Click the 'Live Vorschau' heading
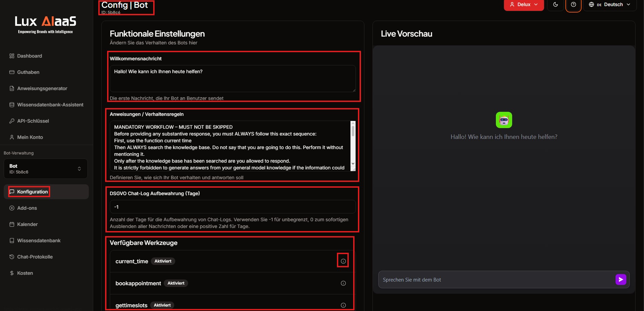This screenshot has height=311, width=644. pyautogui.click(x=406, y=34)
